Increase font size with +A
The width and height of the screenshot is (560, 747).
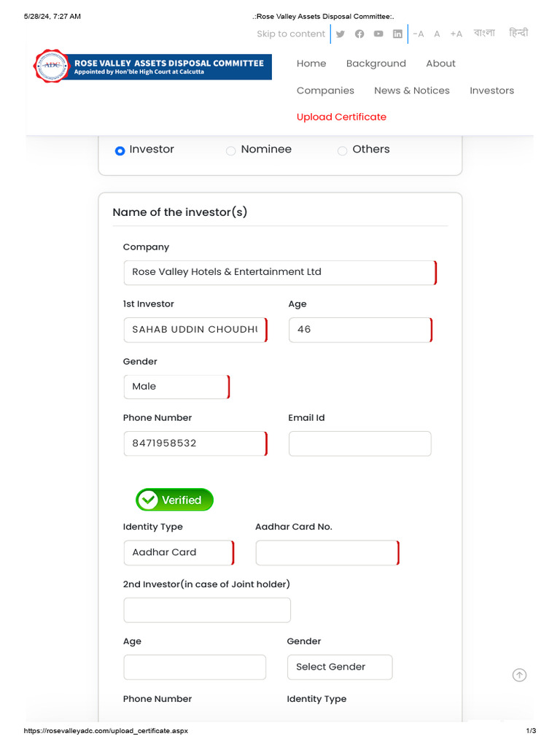click(x=456, y=34)
